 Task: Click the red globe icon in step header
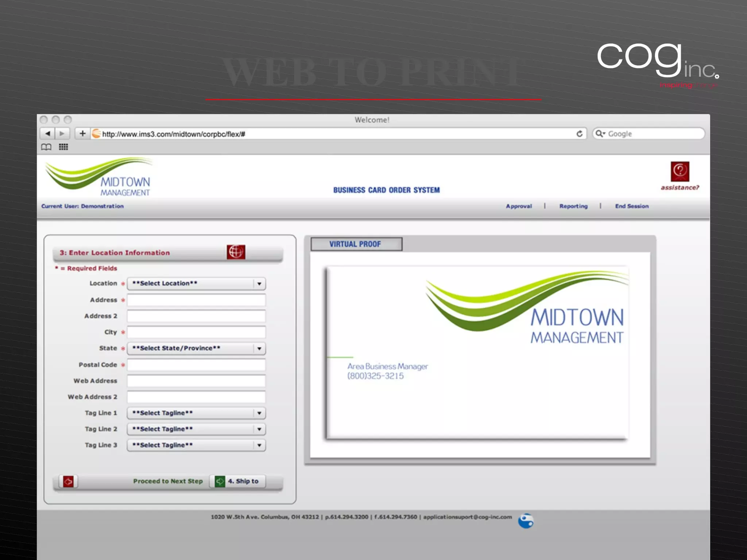pyautogui.click(x=236, y=252)
